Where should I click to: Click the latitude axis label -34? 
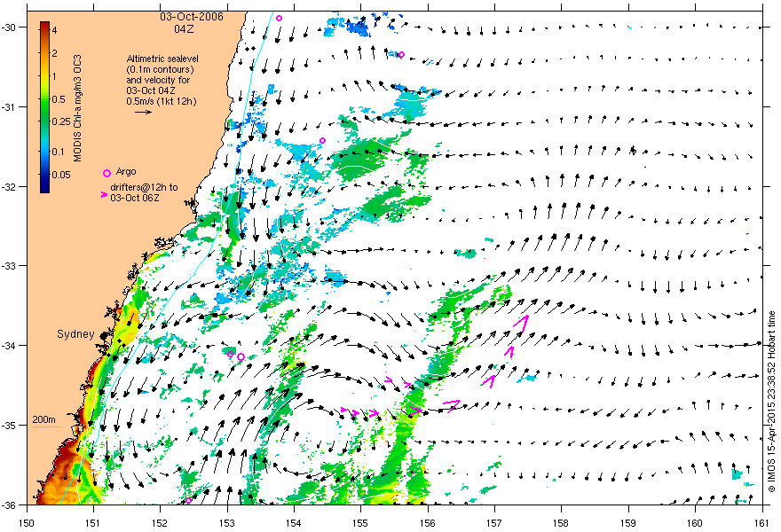[x=11, y=346]
